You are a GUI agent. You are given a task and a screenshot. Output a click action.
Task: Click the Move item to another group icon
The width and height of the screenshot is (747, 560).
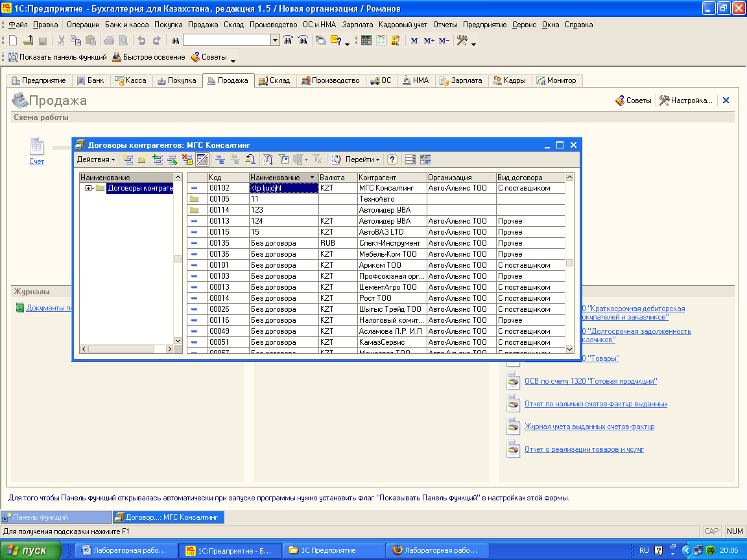tap(250, 159)
